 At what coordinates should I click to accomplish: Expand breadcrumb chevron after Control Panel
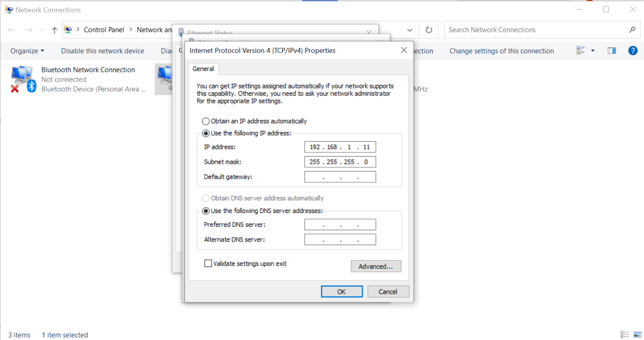tap(131, 29)
